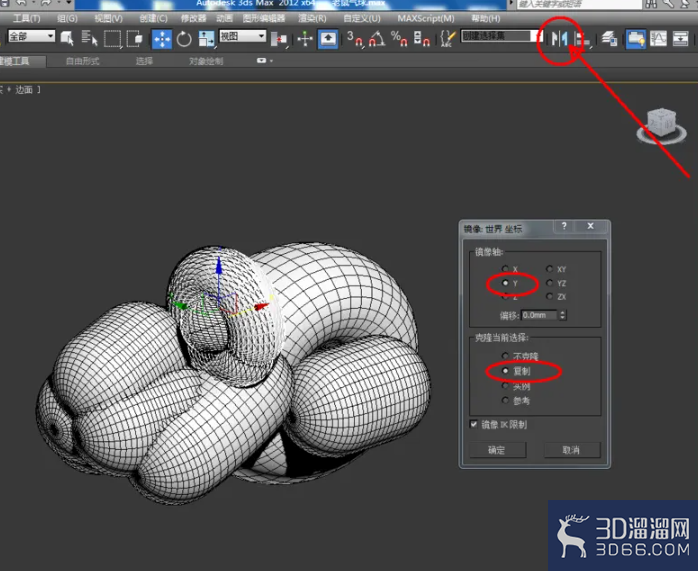Image resolution: width=698 pixels, height=571 pixels.
Task: Click the mirror dialog help button
Action: click(x=564, y=226)
